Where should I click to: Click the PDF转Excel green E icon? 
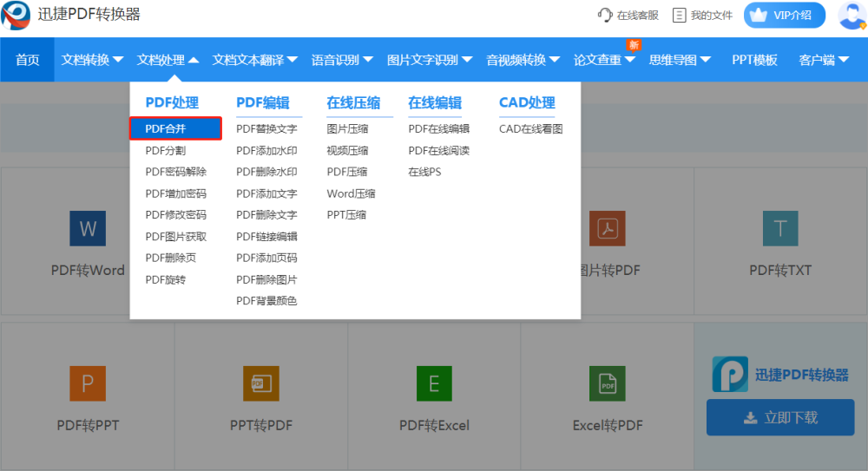coord(434,383)
